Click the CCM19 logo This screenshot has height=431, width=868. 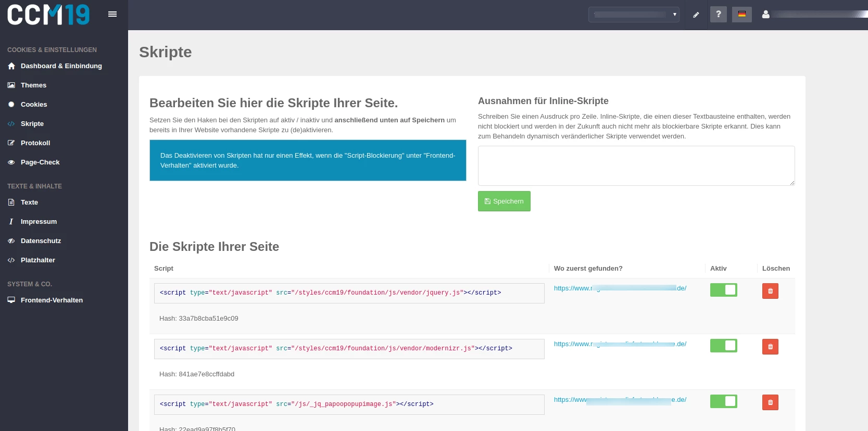pos(48,15)
